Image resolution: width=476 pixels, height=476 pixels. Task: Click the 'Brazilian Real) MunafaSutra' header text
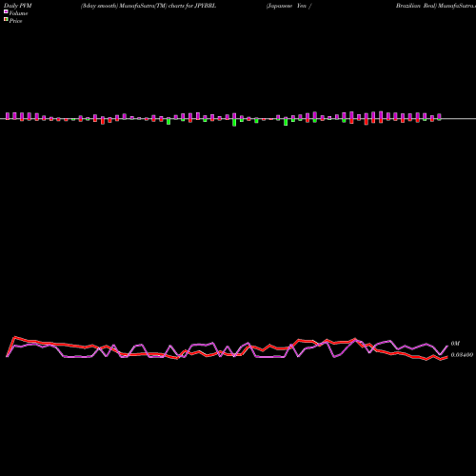point(436,6)
